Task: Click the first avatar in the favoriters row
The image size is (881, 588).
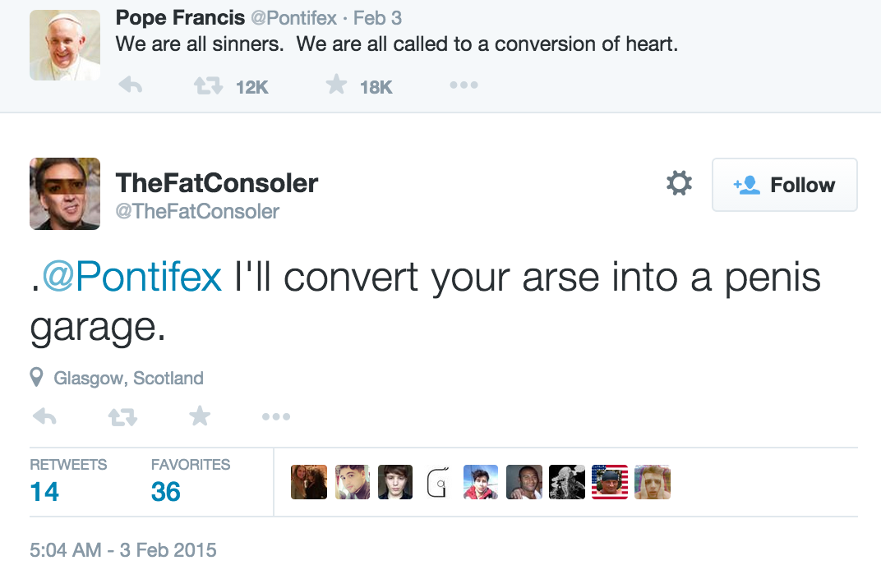Action: [x=309, y=482]
